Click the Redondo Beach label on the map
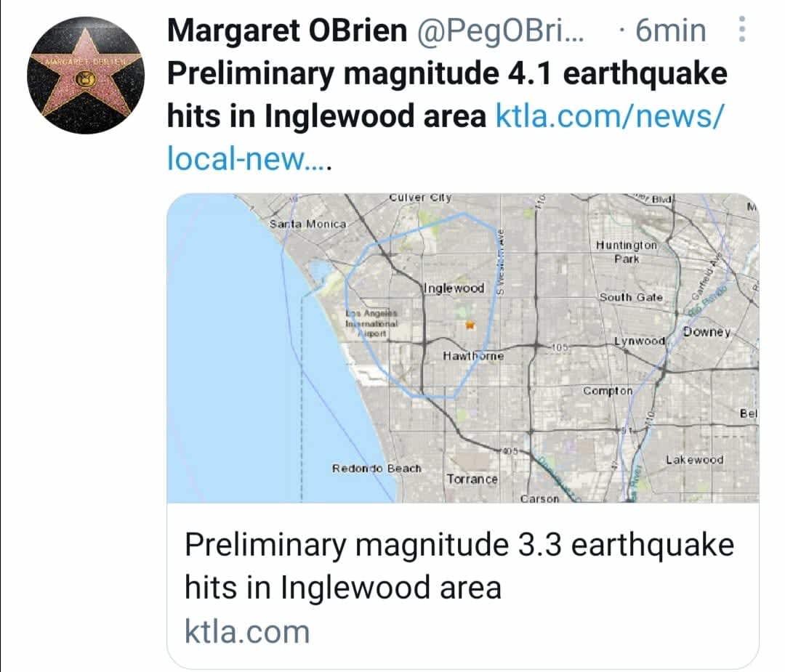 (x=377, y=469)
